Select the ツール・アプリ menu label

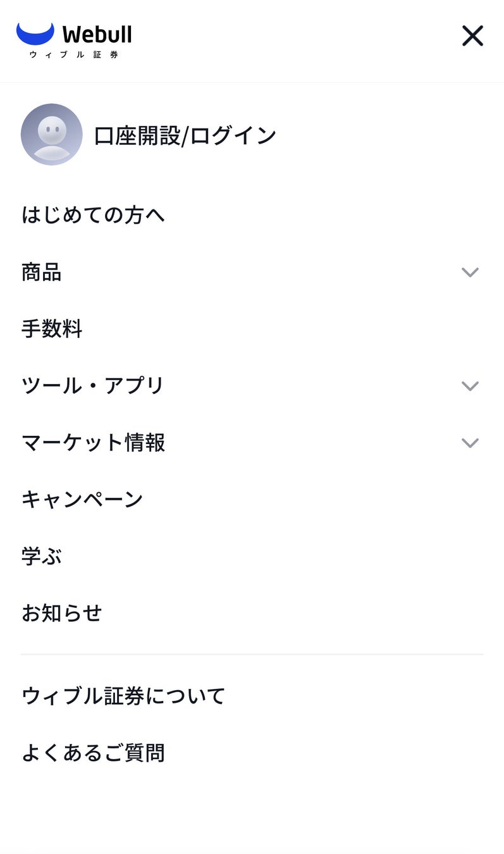coord(93,385)
